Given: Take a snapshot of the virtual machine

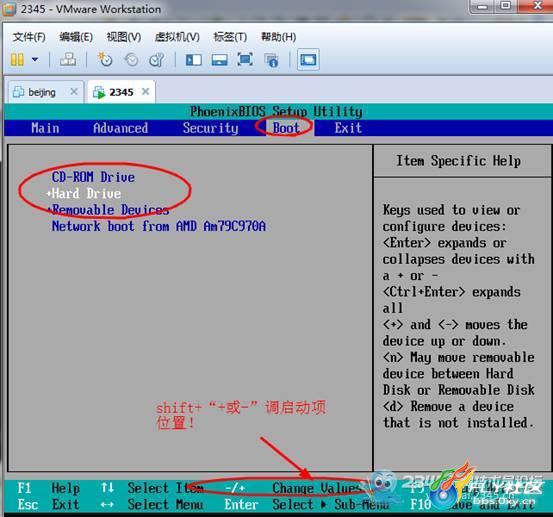Looking at the screenshot, I should coord(105,59).
